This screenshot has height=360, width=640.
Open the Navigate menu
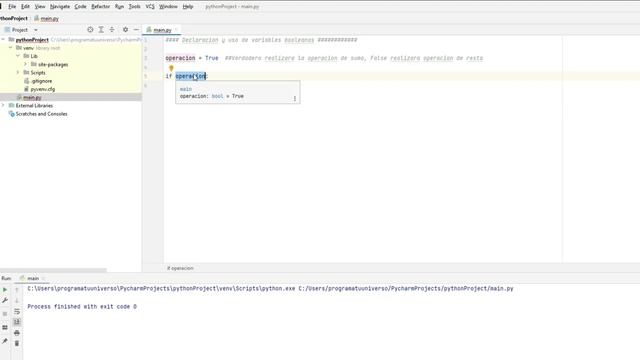click(60, 7)
